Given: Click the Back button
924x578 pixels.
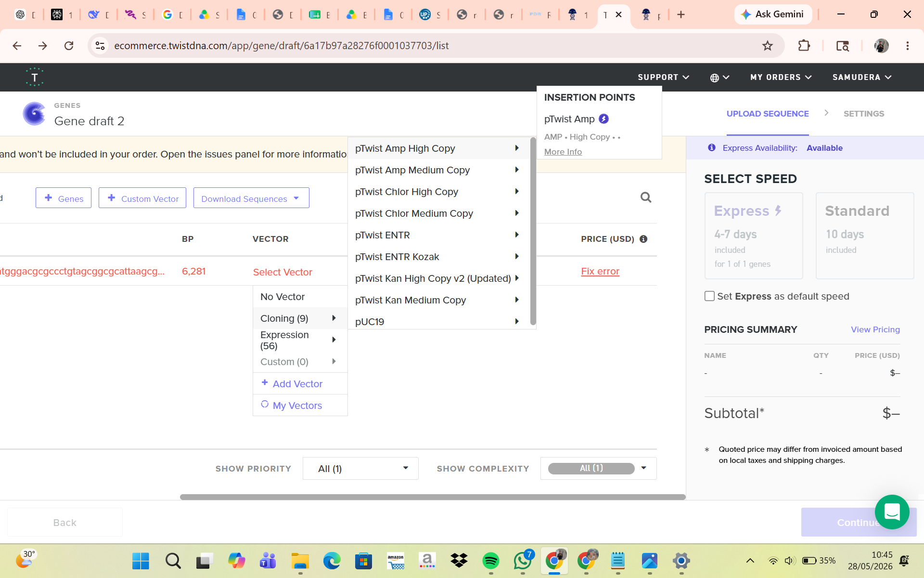Looking at the screenshot, I should coord(65,523).
